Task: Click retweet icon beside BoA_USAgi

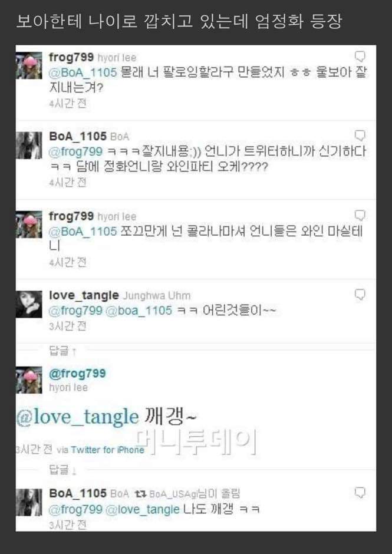Action: point(140,494)
